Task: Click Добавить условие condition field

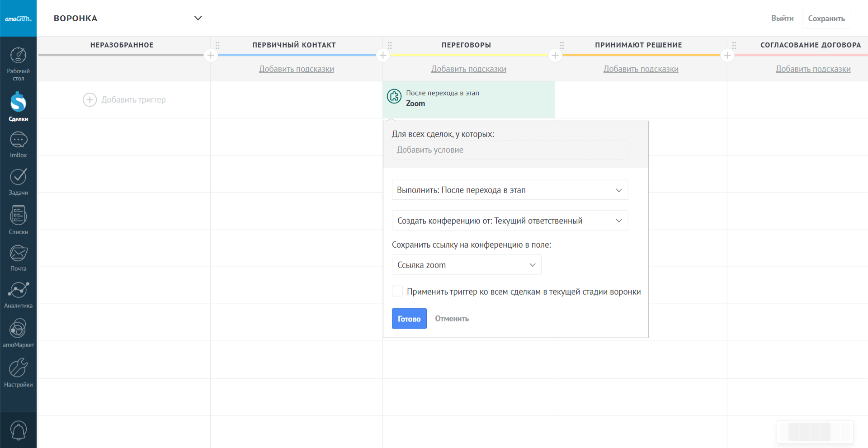Action: coord(509,150)
